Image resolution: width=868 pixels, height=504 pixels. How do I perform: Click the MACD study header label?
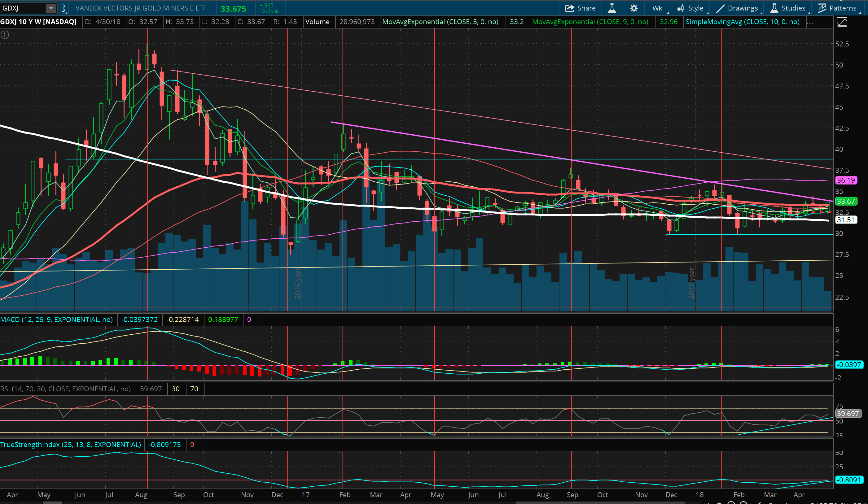click(57, 319)
